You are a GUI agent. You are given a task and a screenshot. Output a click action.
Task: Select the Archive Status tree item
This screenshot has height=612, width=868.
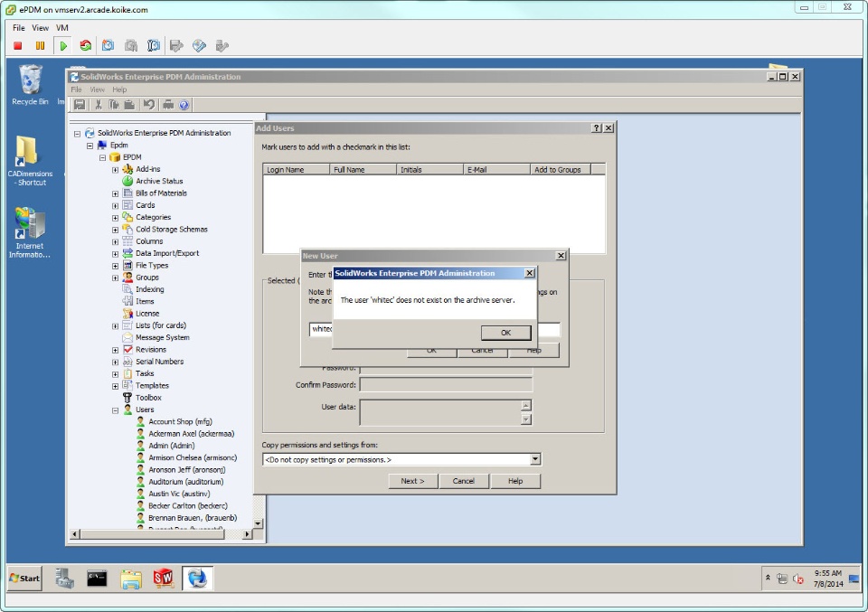tap(159, 181)
